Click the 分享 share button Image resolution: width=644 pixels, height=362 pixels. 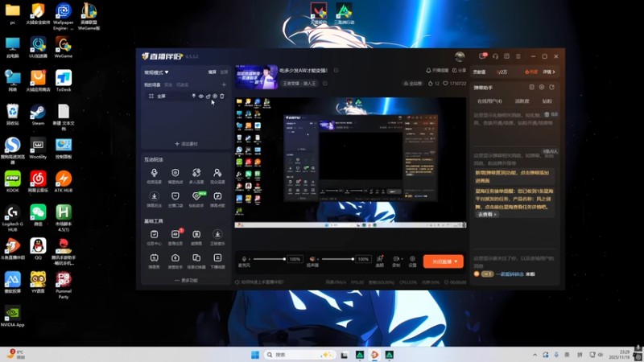pos(460,71)
